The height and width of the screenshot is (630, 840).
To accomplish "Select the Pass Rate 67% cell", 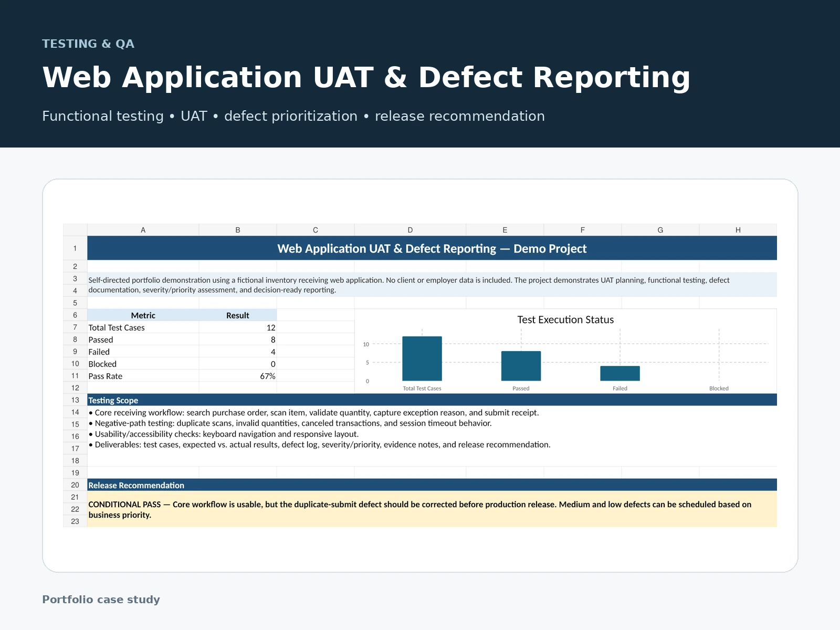I will coord(238,376).
